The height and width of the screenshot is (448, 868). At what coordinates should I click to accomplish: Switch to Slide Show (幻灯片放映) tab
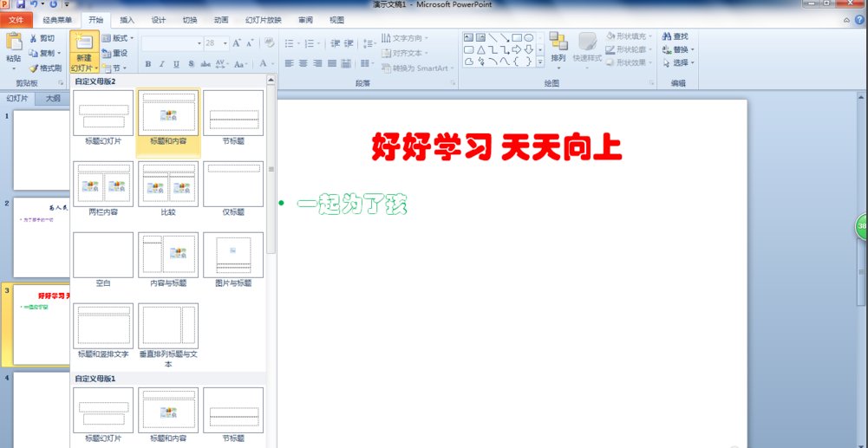pos(264,20)
